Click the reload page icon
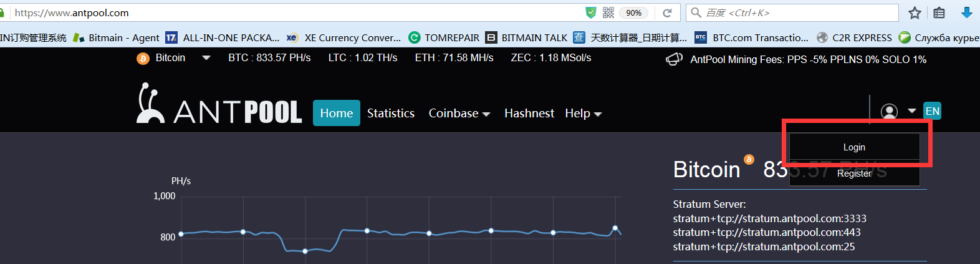This screenshot has height=264, width=980. point(667,13)
